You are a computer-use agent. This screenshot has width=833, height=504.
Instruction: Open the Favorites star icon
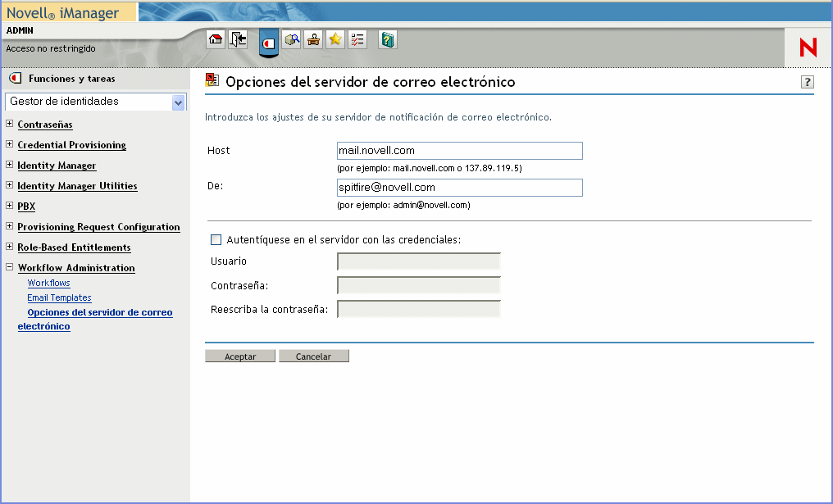point(335,39)
